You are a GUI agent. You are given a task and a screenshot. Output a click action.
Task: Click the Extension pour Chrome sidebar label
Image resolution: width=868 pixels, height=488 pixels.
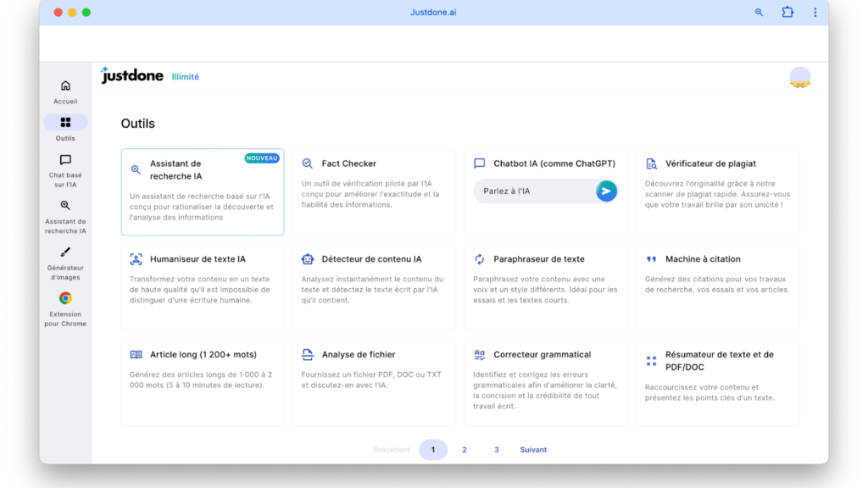click(x=65, y=319)
